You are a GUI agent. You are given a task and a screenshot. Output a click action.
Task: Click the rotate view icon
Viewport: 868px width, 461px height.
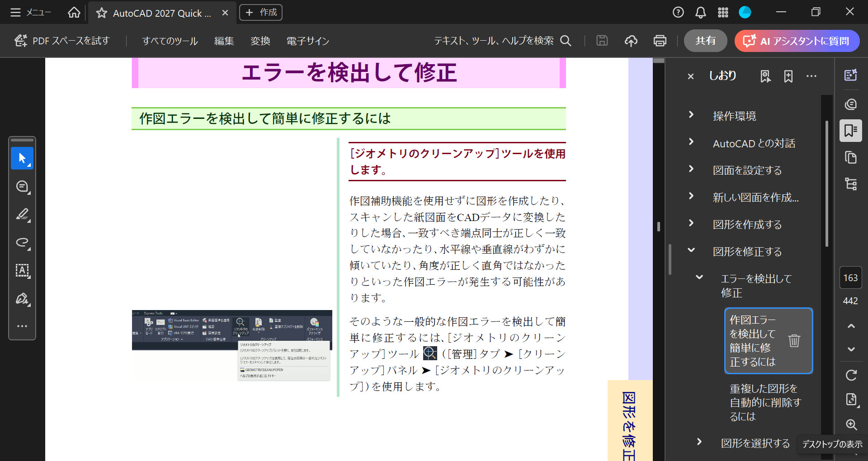pos(851,375)
